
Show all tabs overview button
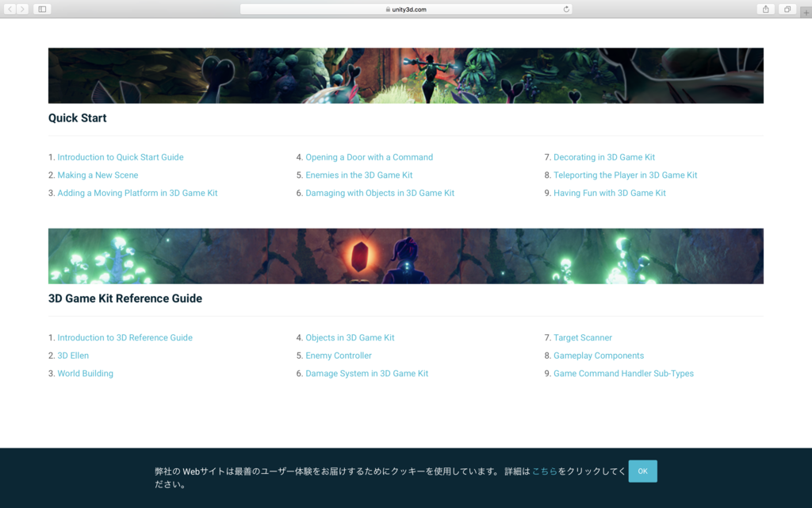[787, 9]
